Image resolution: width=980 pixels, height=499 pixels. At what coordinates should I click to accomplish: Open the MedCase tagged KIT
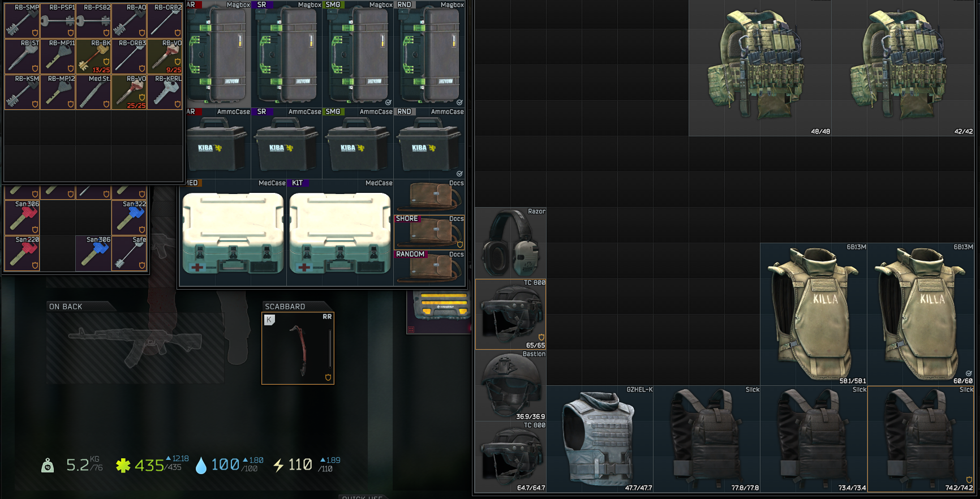click(x=340, y=233)
